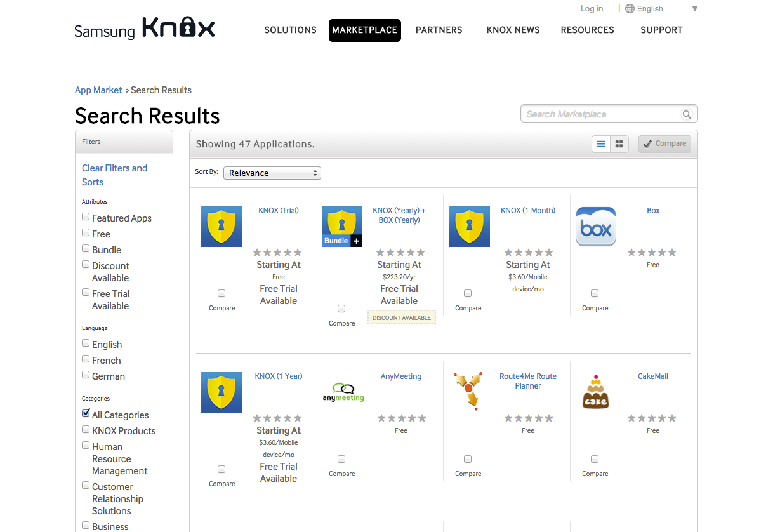Click the star rating for Route4Me
The image size is (780, 532).
pos(529,418)
